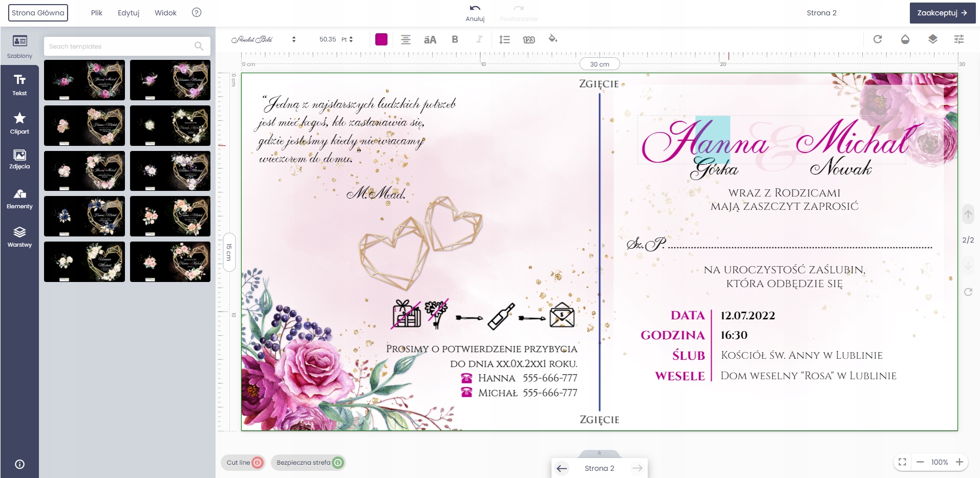Click the rotate icon in the top toolbar

point(878,39)
